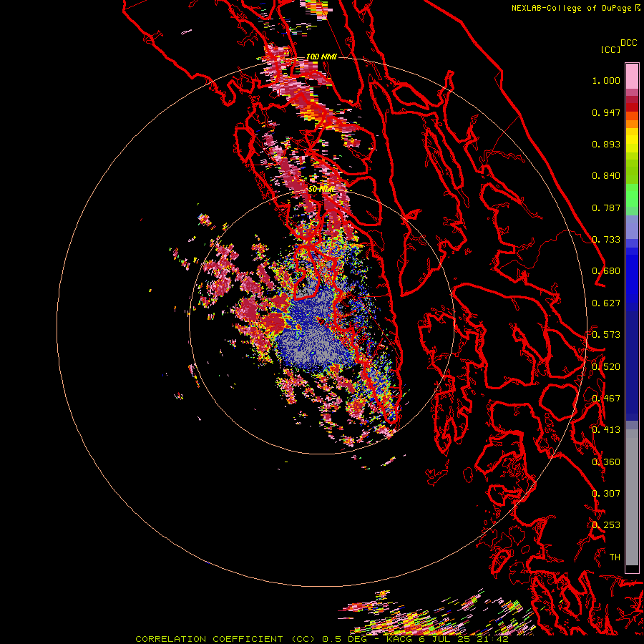The height and width of the screenshot is (644, 644).
Task: Click the 0.5 DEG elevation text
Action: point(343,639)
